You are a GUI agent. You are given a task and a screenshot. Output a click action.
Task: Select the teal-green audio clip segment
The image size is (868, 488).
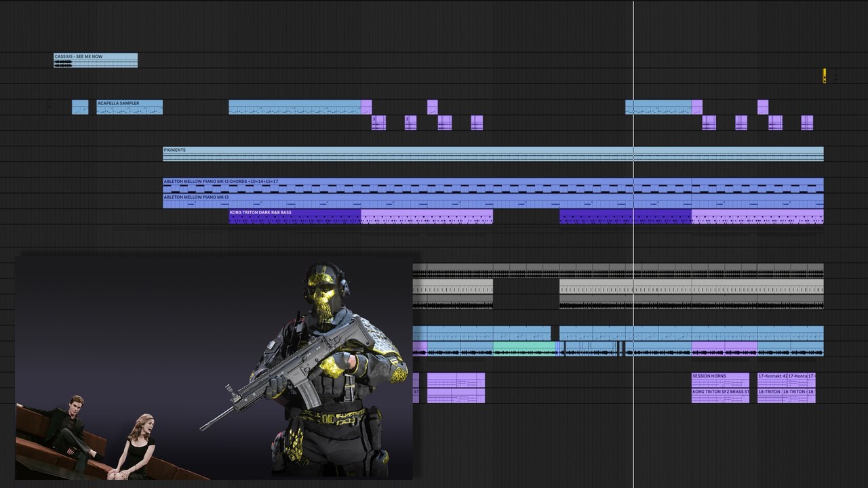pyautogui.click(x=524, y=348)
